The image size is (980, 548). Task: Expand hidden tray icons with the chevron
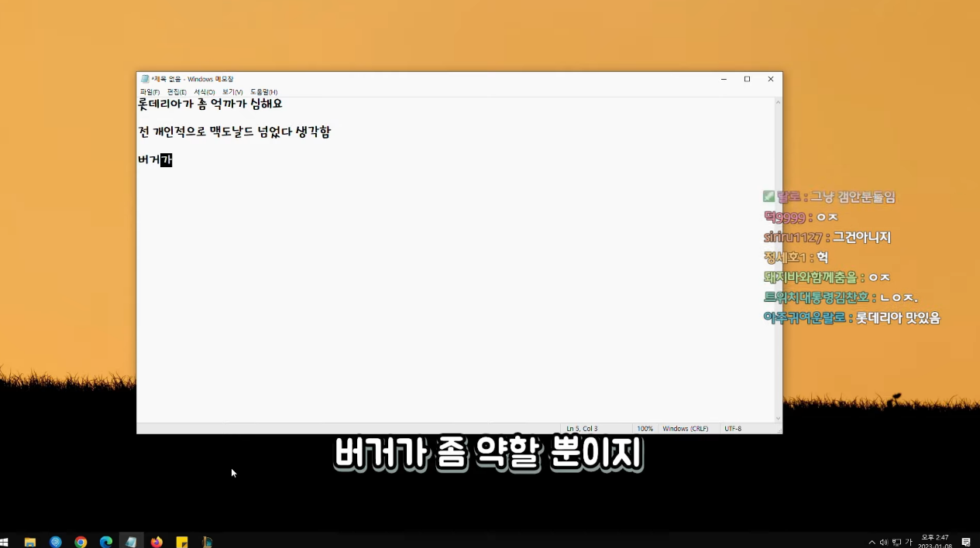[872, 542]
